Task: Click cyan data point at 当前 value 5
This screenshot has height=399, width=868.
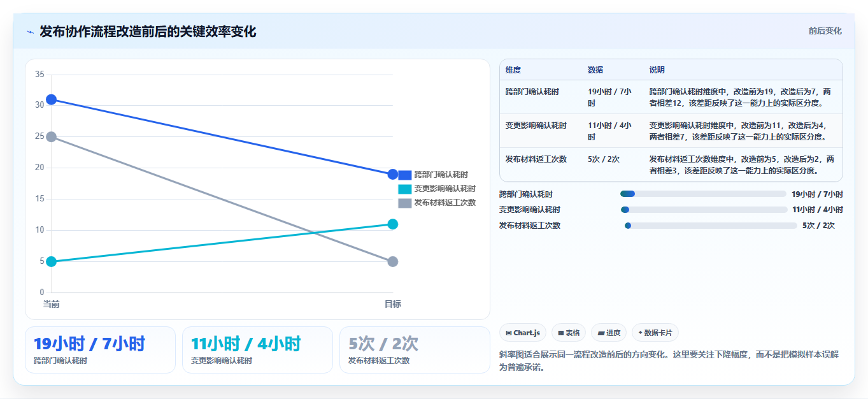Action: (x=52, y=262)
